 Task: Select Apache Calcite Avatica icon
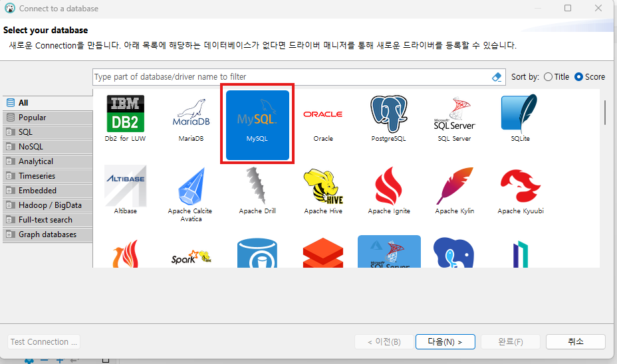click(191, 187)
